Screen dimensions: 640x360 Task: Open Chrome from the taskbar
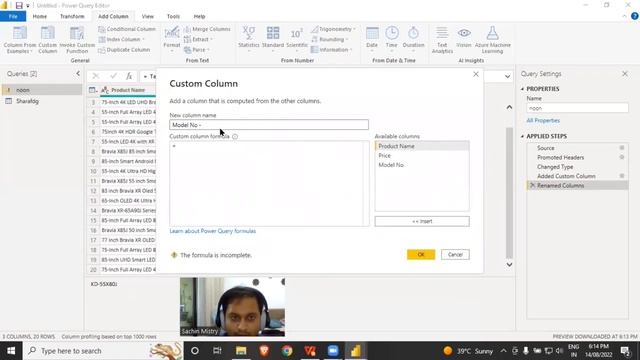coord(287,351)
